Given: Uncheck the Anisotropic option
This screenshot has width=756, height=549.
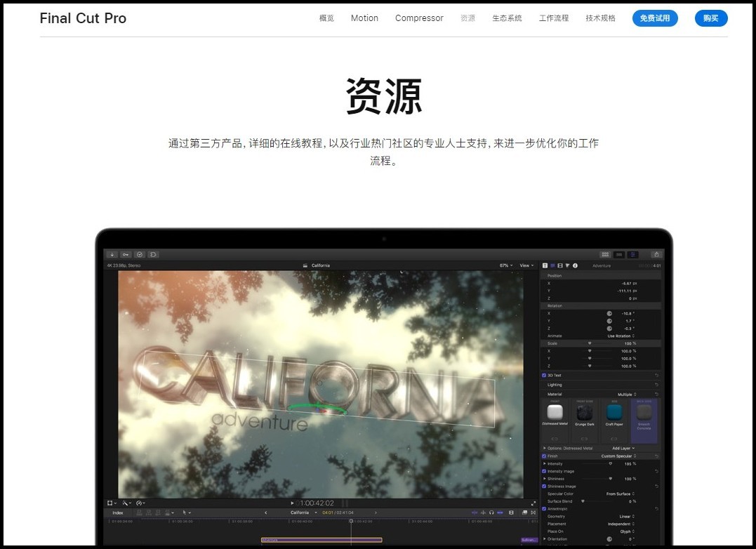Looking at the screenshot, I should point(544,509).
